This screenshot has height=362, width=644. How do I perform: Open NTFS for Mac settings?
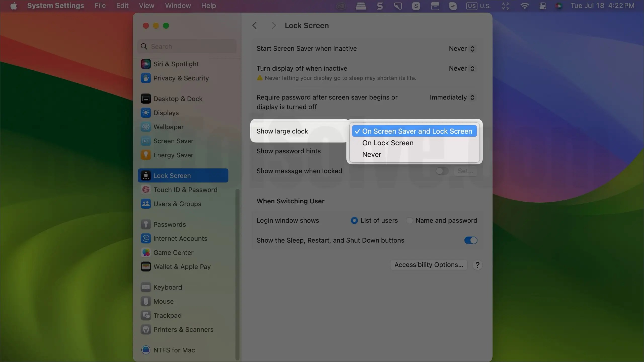(174, 350)
